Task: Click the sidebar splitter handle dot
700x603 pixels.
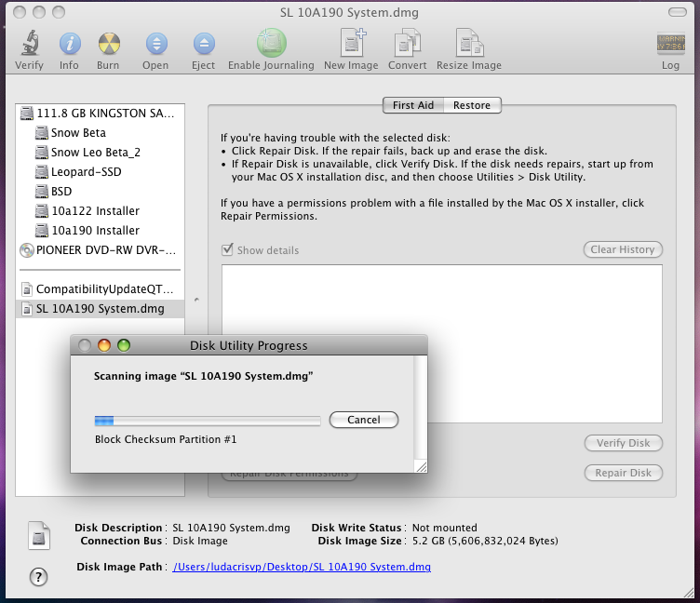Action: [196, 300]
